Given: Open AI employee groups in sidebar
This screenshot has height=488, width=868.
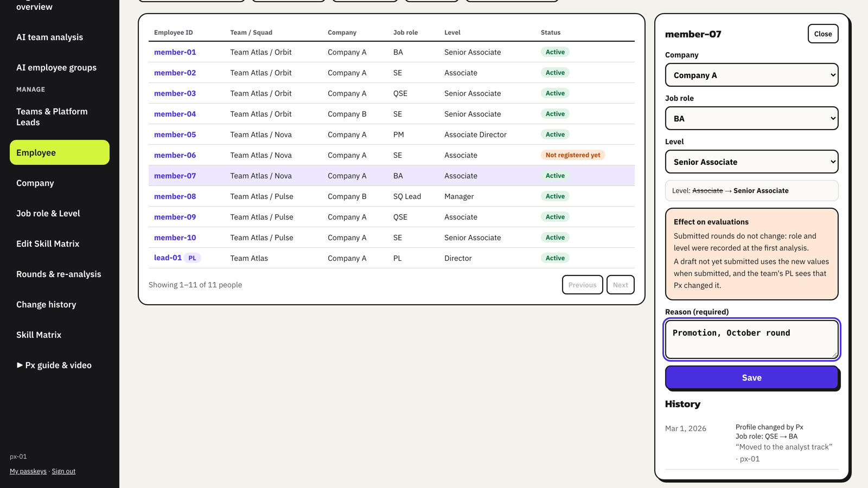Looking at the screenshot, I should (x=60, y=67).
